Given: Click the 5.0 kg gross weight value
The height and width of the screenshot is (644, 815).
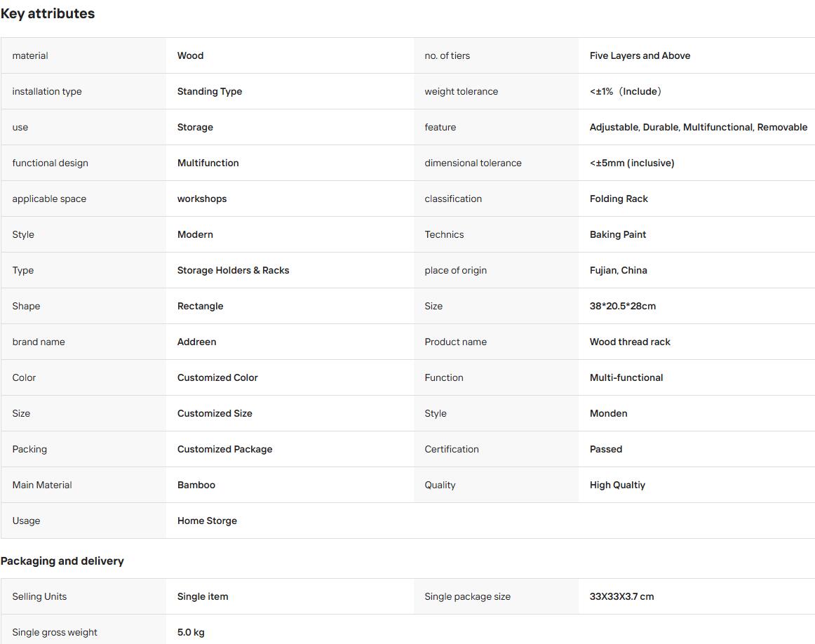Looking at the screenshot, I should [191, 633].
